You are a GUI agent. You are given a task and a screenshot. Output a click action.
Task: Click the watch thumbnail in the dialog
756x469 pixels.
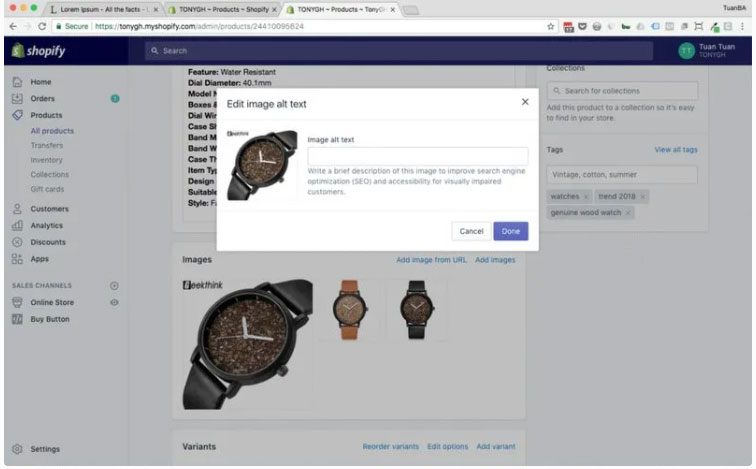[x=262, y=164]
